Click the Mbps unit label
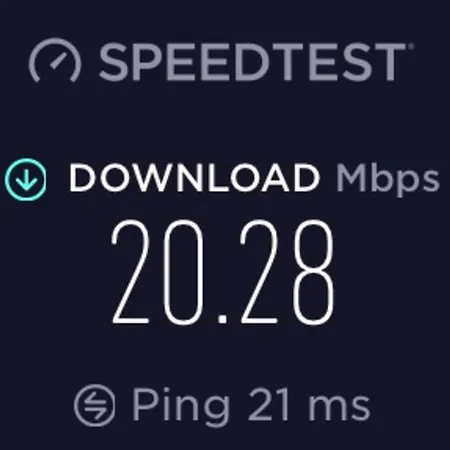 (388, 181)
